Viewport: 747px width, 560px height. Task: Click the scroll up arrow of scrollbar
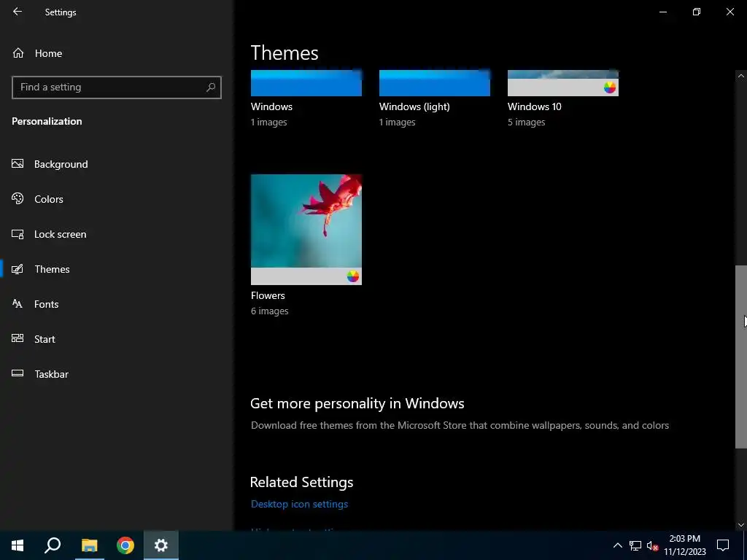pos(741,76)
